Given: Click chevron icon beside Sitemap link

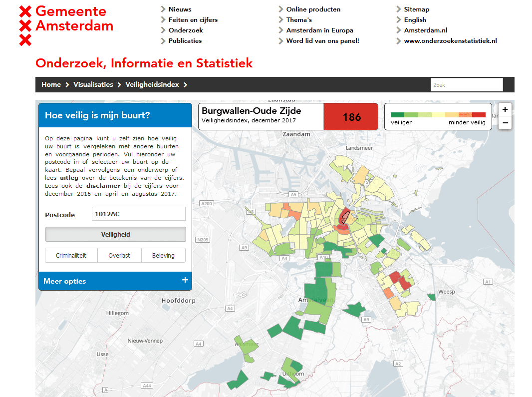Looking at the screenshot, I should pyautogui.click(x=399, y=9).
